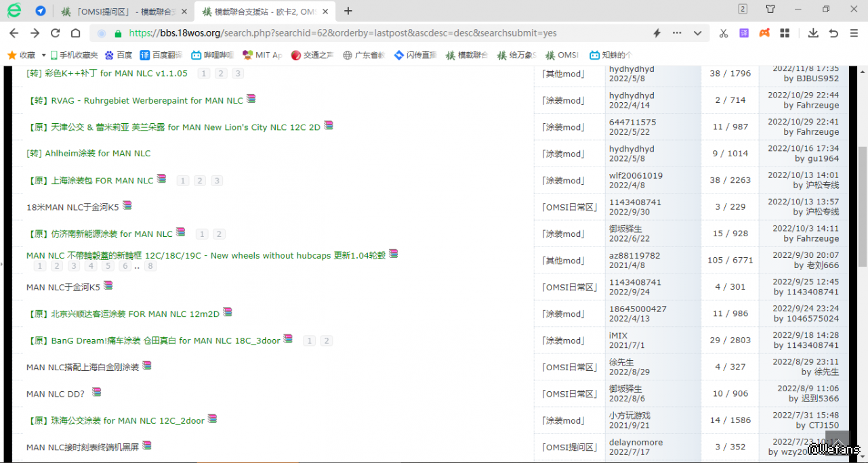
Task: Expand the favorites 收藏 dropdown arrow
Action: (x=44, y=56)
